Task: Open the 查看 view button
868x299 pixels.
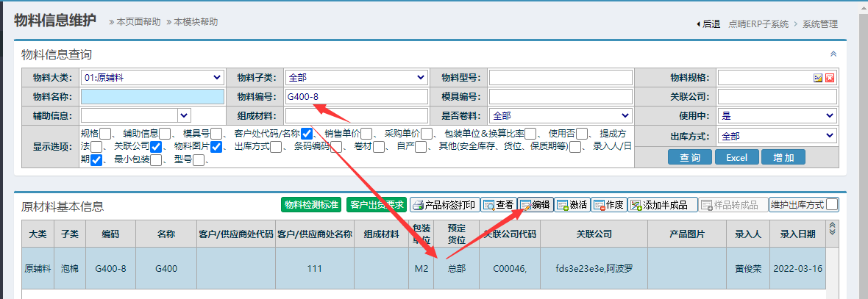Action: tap(498, 205)
